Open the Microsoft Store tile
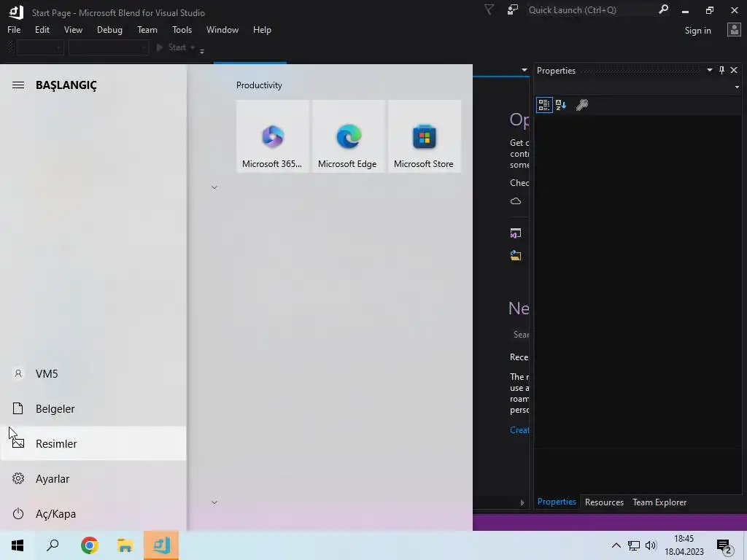The image size is (747, 560). (x=424, y=136)
